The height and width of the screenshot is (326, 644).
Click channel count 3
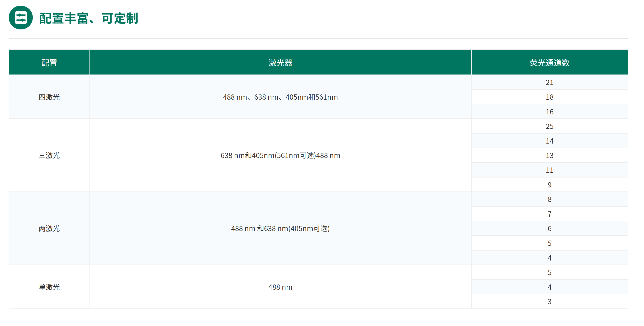549,302
